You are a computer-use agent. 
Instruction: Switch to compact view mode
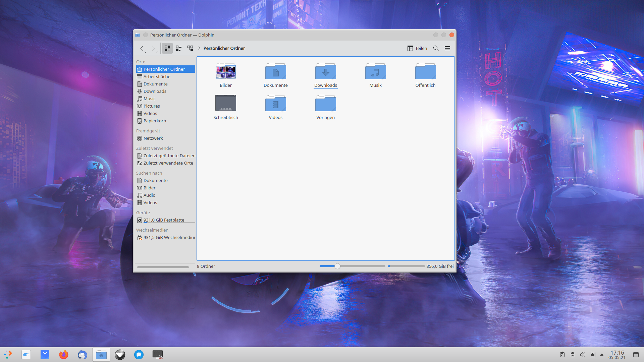(x=179, y=48)
